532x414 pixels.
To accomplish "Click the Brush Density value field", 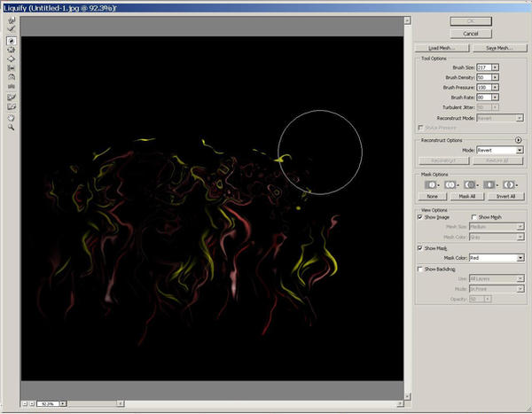I will (x=484, y=77).
